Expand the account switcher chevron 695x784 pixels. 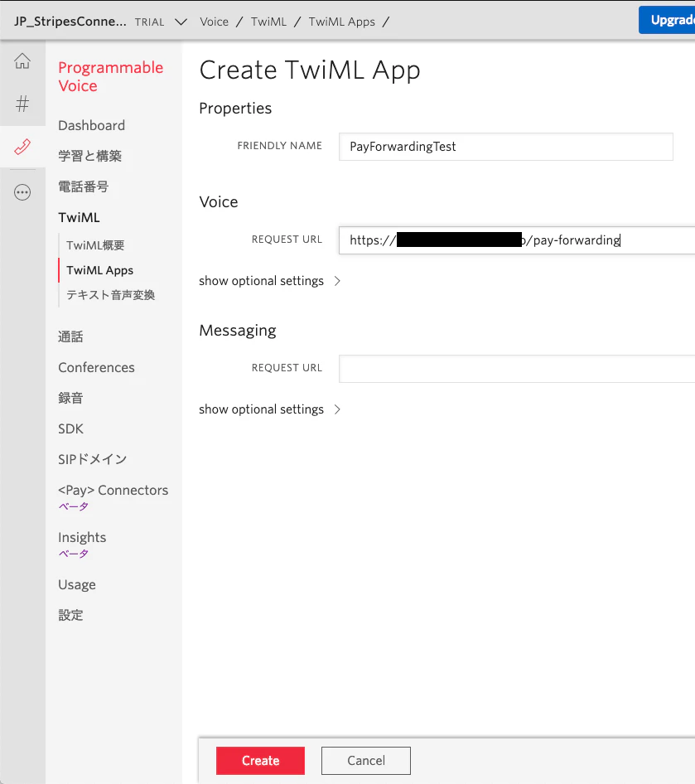181,22
